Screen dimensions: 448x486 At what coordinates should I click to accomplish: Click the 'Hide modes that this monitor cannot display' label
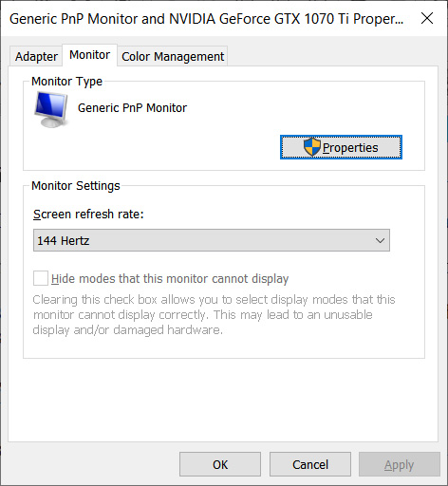click(x=170, y=279)
